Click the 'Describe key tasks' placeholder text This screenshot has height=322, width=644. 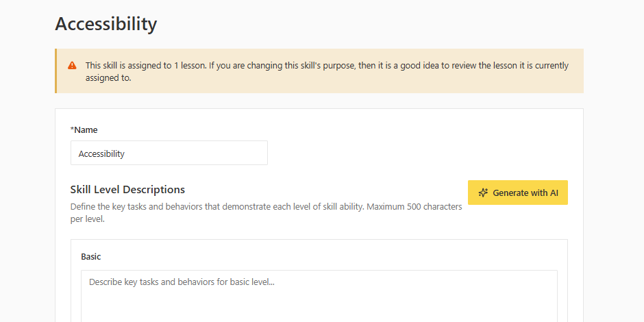click(x=182, y=282)
